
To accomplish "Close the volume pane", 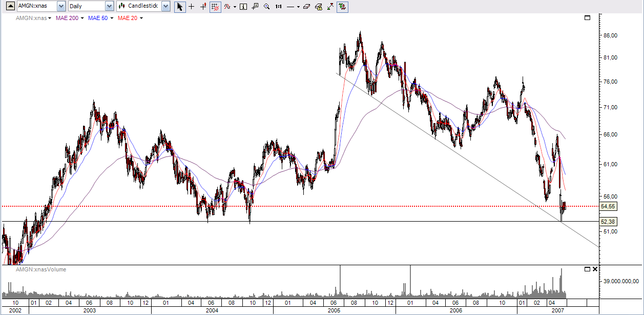I will coord(595,269).
